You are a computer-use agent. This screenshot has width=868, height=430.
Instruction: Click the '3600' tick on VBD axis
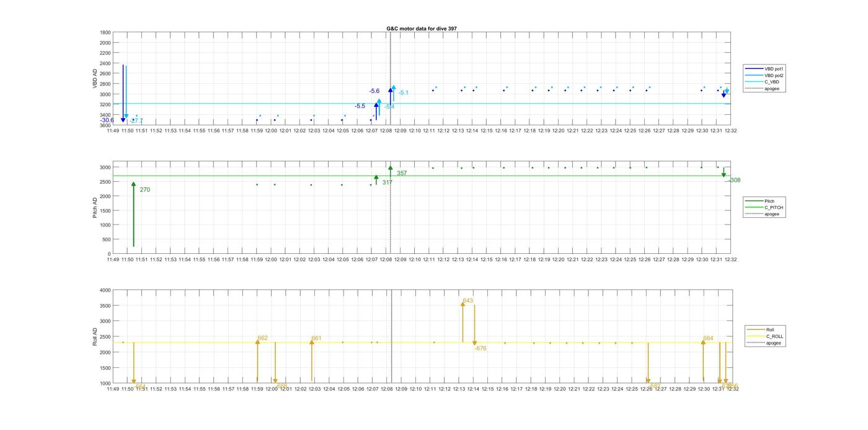105,125
